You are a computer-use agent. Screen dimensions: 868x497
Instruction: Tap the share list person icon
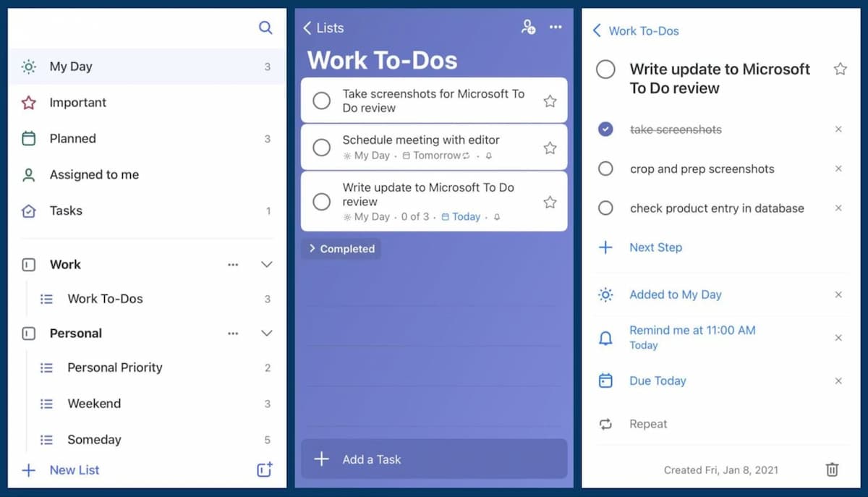point(528,27)
